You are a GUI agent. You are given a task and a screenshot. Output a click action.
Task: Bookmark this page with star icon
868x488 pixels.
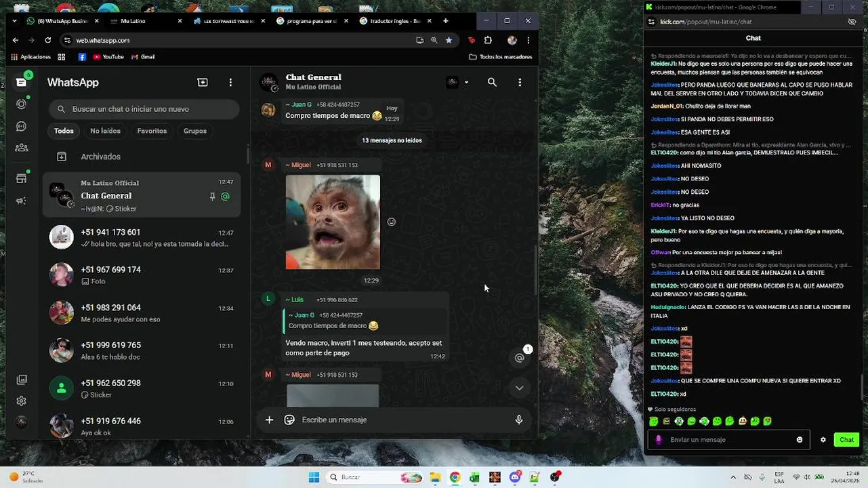point(449,40)
